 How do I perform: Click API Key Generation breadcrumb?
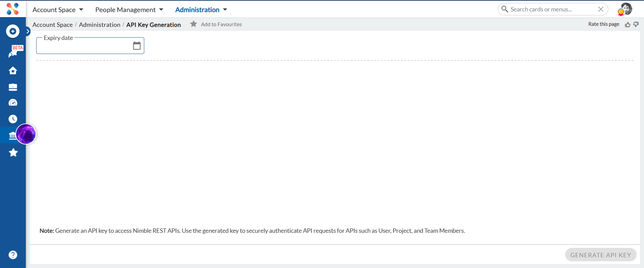coord(154,25)
